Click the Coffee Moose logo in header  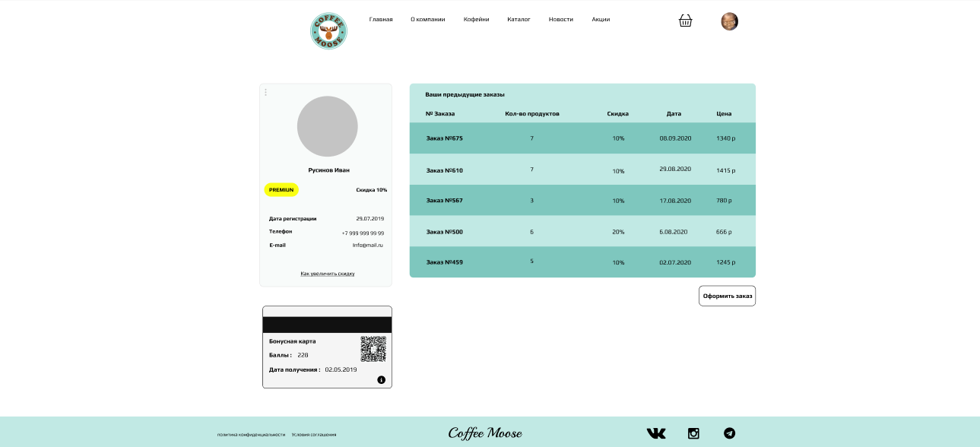pos(328,31)
